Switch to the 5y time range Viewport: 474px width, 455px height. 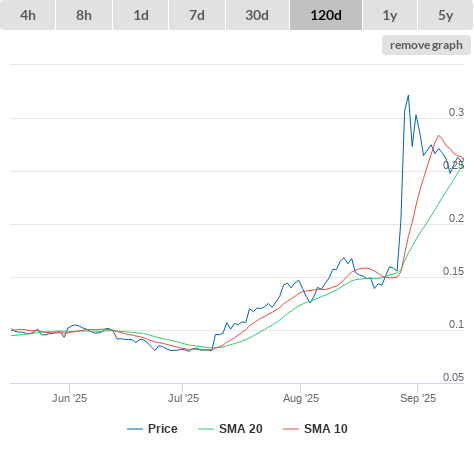(446, 15)
